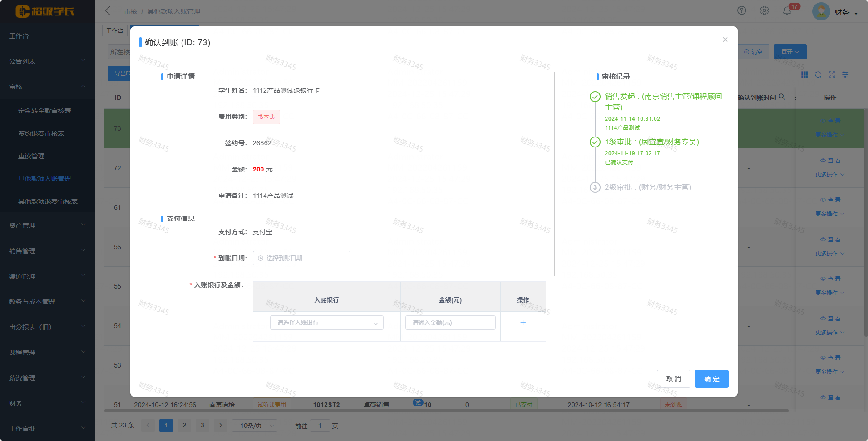Switch to the 工作台 tab
The height and width of the screenshot is (441, 868).
click(x=114, y=30)
